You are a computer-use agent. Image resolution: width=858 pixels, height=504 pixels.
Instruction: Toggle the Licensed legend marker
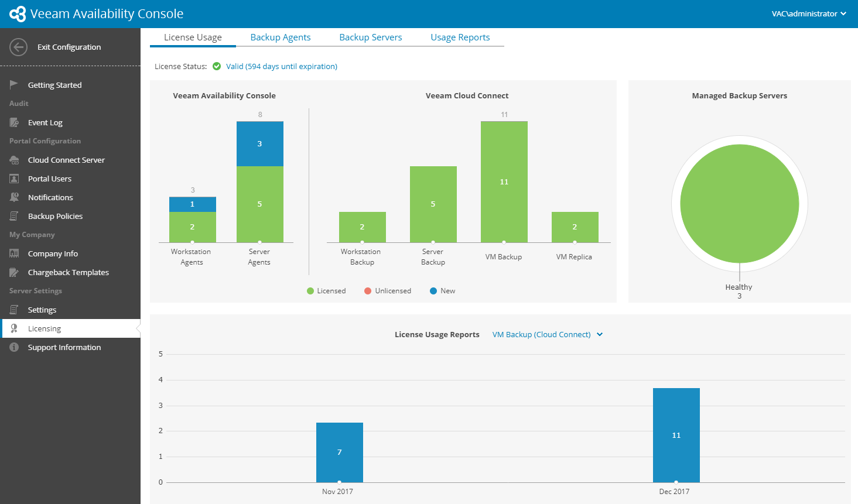(310, 291)
